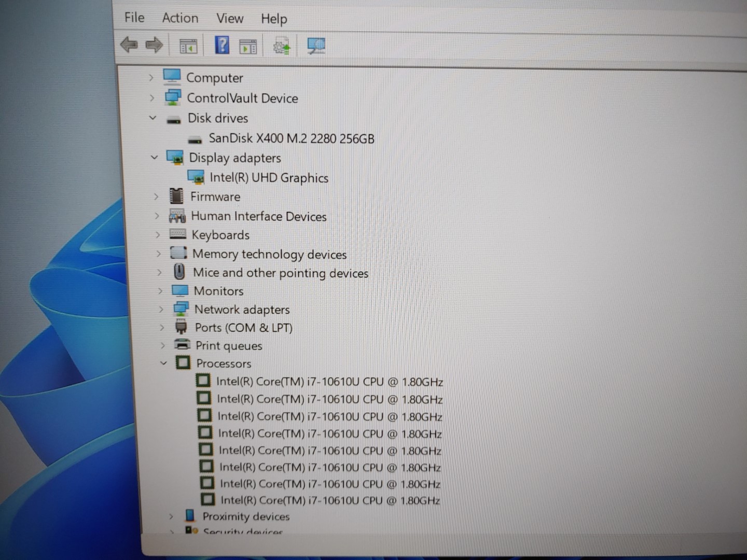Select the SanDisk X400 drive icon
The width and height of the screenshot is (747, 560).
[x=195, y=139]
